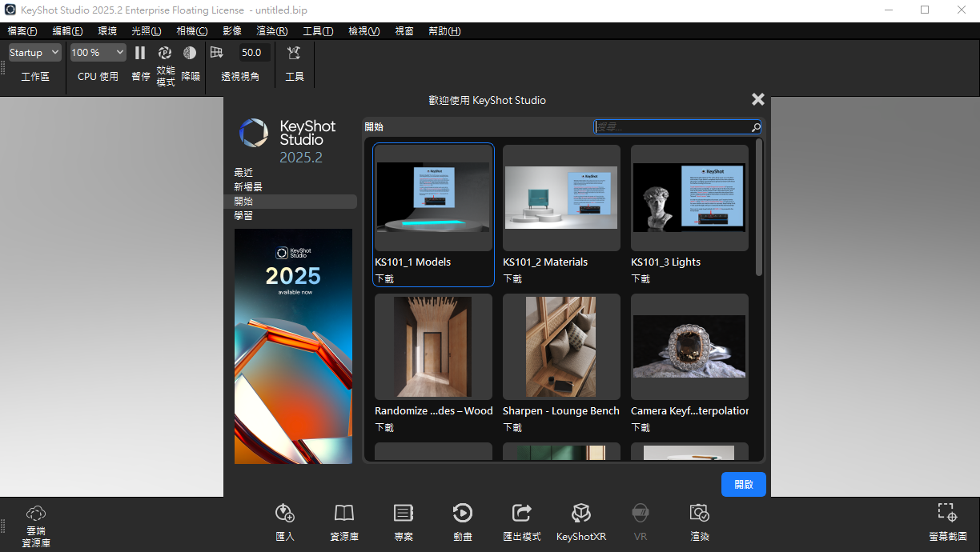Click the KeyShot app icon in title bar
The image size is (980, 552).
10,10
